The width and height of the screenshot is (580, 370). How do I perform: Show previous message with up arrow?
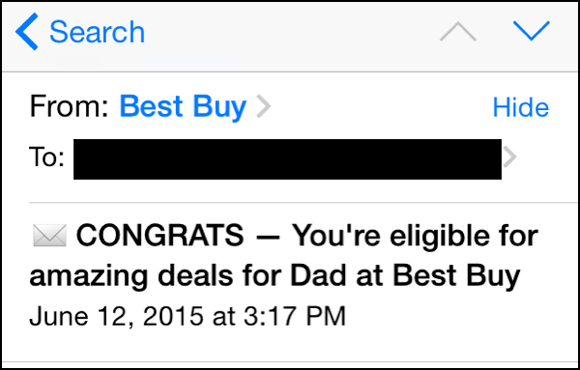tap(458, 31)
